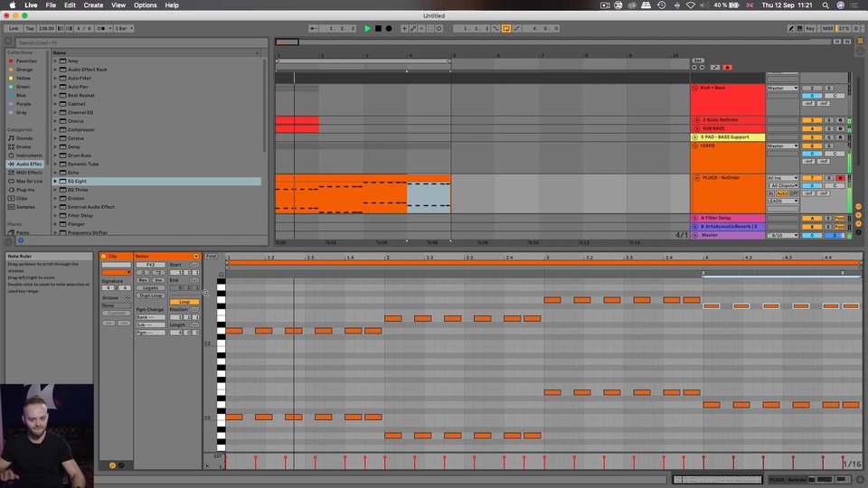The height and width of the screenshot is (488, 868).
Task: Click the Arrangement Record button
Action: tap(389, 28)
